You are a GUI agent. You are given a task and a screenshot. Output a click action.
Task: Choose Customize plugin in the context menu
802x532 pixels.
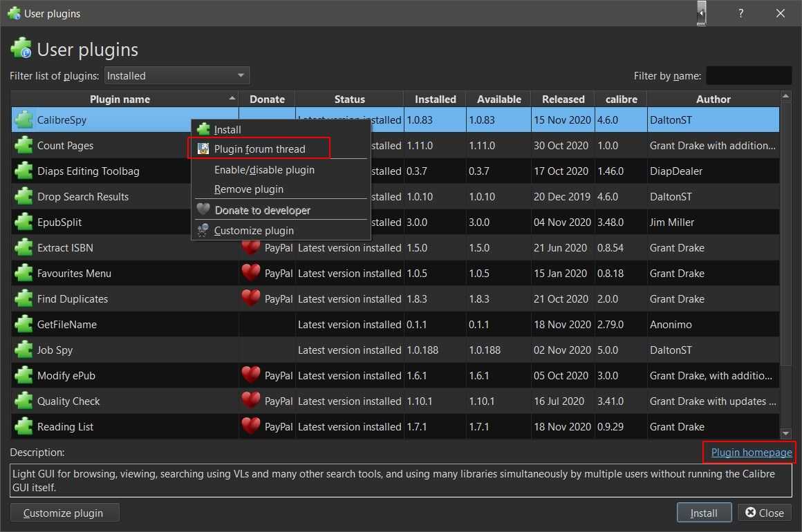pyautogui.click(x=280, y=231)
